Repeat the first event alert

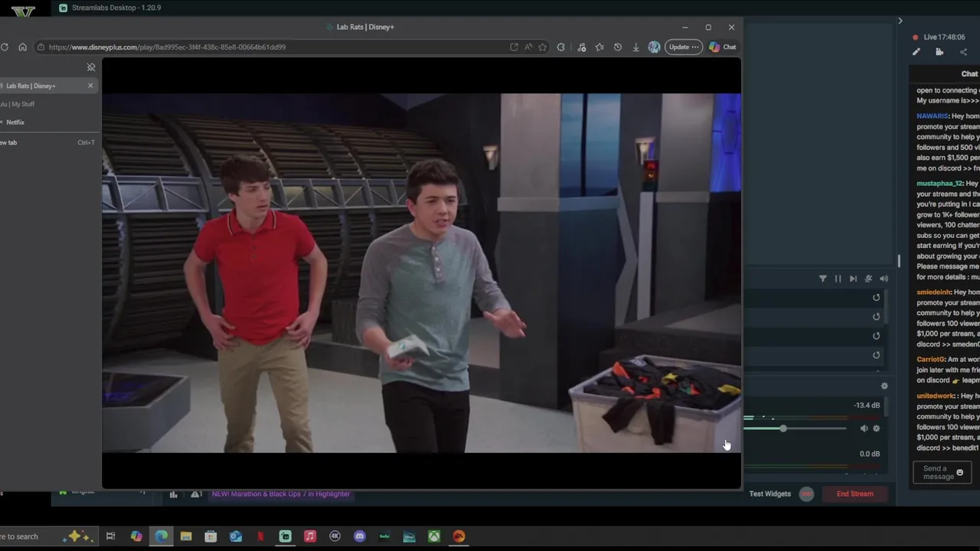pyautogui.click(x=877, y=298)
